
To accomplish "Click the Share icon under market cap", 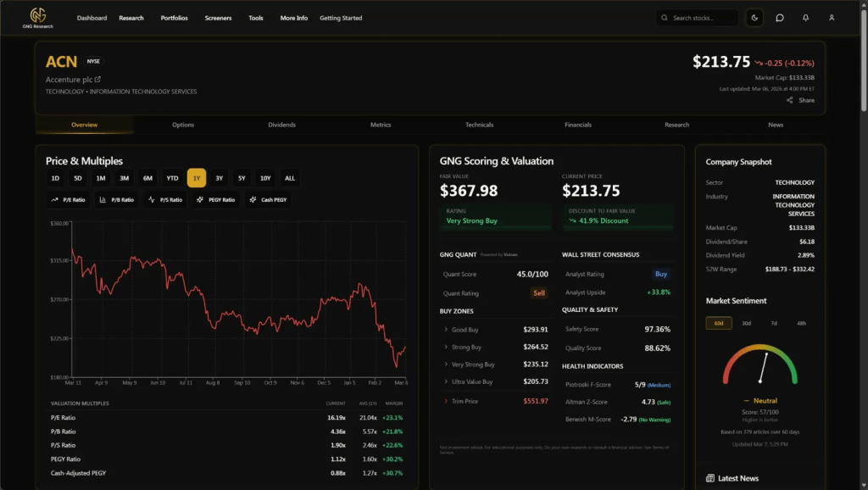I will (790, 100).
